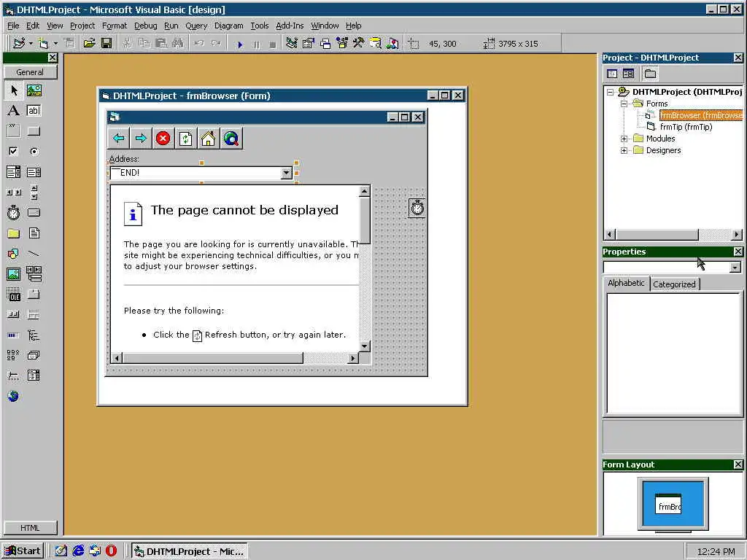Open the Debug menu
747x560 pixels.
point(145,26)
